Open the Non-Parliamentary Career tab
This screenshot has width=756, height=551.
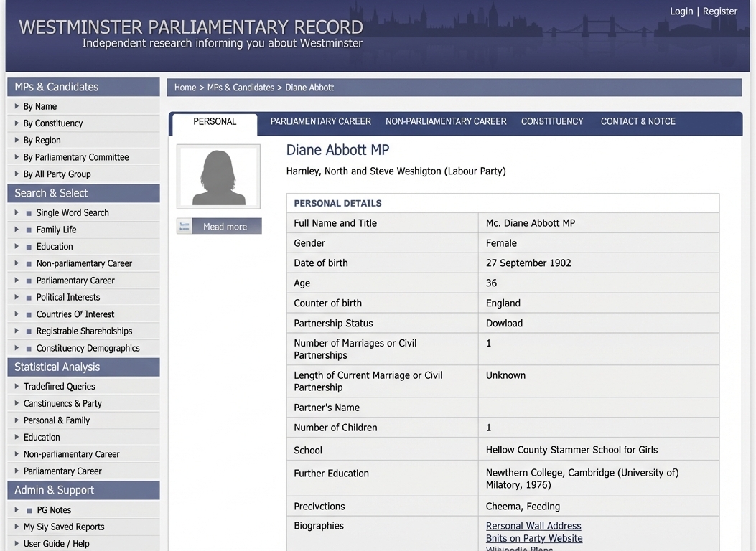click(445, 121)
